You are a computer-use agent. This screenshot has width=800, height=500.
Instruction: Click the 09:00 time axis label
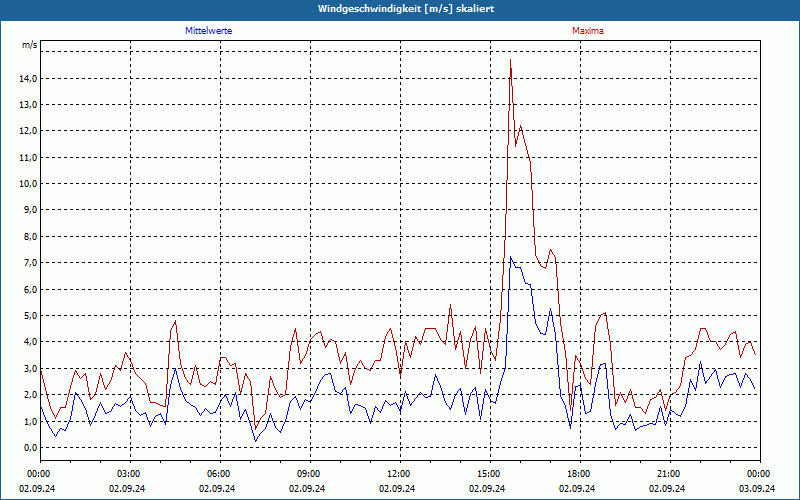pos(310,474)
